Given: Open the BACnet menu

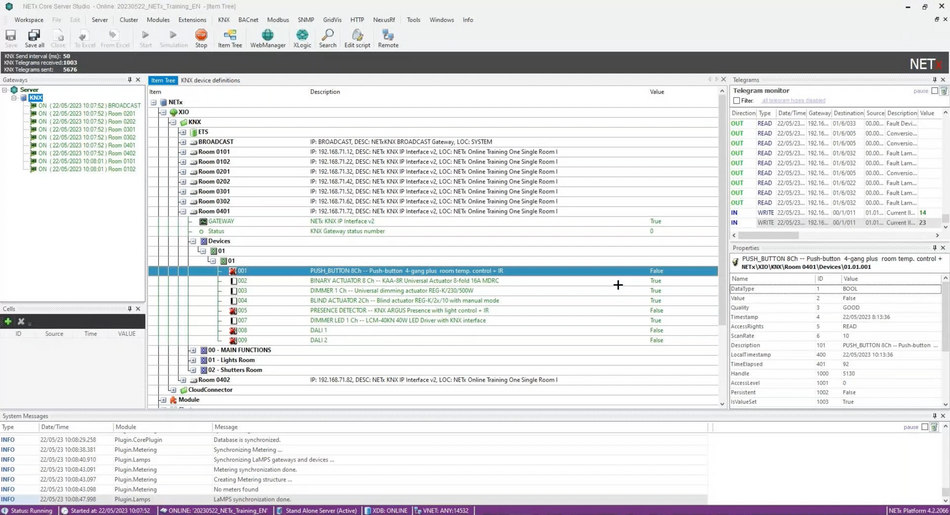Looking at the screenshot, I should (248, 20).
